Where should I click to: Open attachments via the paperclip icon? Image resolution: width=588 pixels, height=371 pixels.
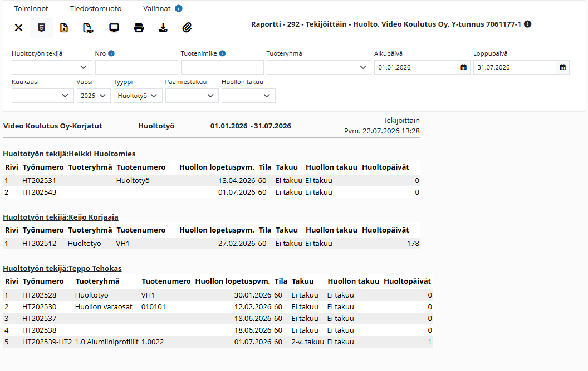click(x=187, y=28)
